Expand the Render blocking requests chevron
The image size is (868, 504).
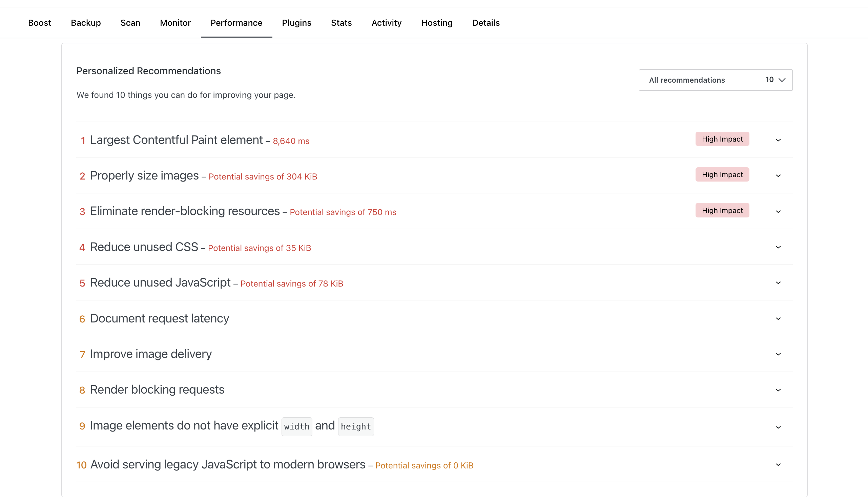778,390
